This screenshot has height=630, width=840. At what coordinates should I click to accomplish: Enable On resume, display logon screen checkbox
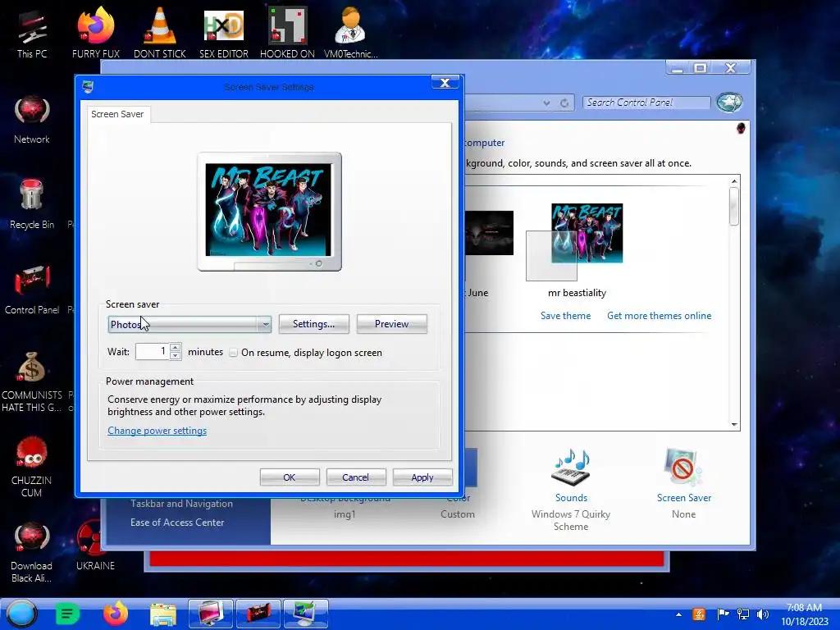click(234, 353)
